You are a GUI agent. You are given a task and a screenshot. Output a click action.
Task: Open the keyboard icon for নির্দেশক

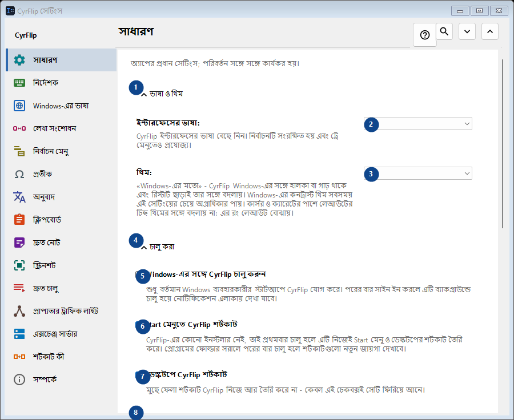click(x=19, y=83)
